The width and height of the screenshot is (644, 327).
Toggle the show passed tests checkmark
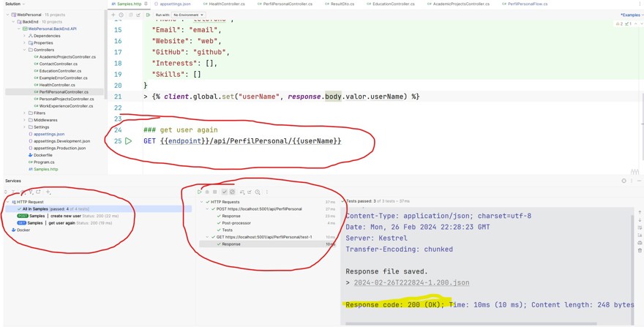pyautogui.click(x=224, y=192)
